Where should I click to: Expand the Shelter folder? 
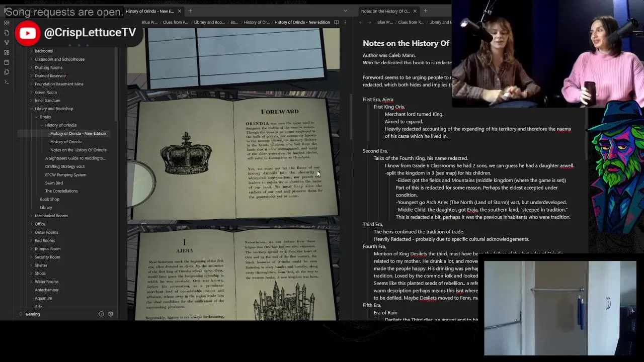[31, 265]
